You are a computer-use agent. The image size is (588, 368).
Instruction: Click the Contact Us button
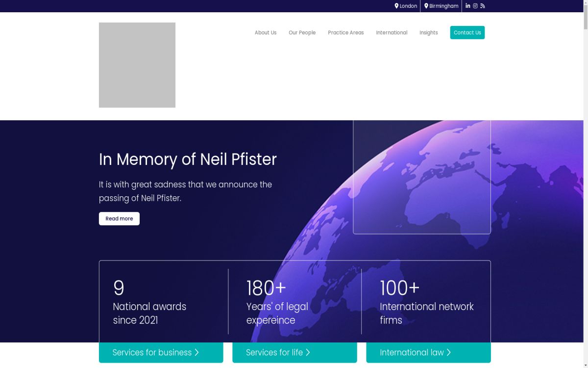[x=467, y=32]
